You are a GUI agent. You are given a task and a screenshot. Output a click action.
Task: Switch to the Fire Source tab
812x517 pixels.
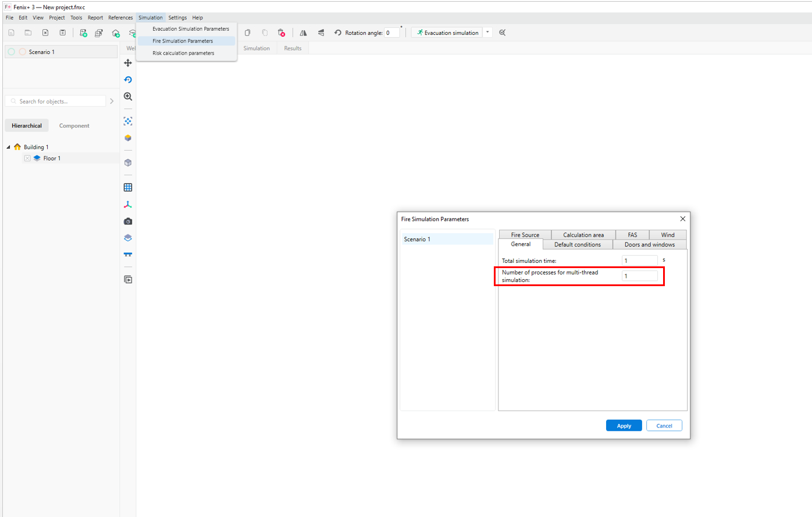pyautogui.click(x=525, y=235)
